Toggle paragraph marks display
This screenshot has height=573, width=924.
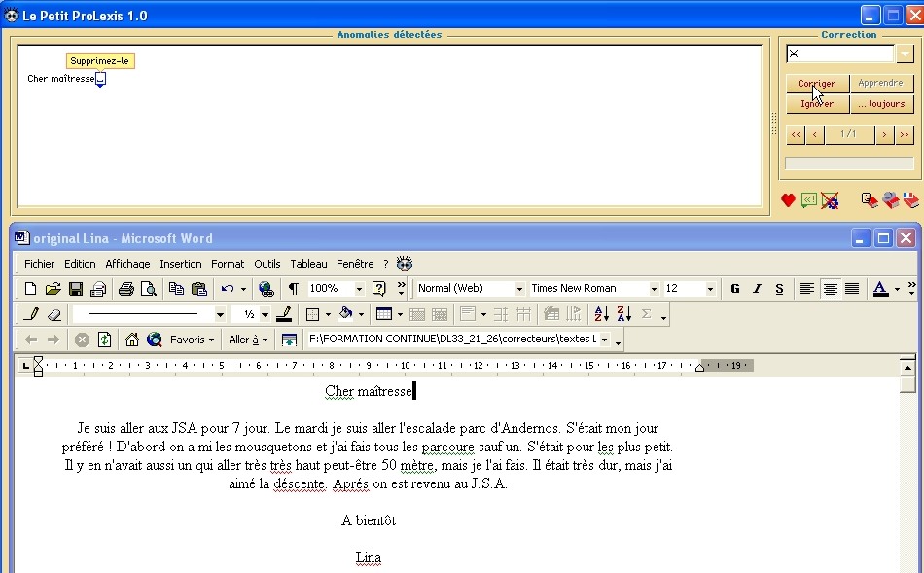coord(293,288)
